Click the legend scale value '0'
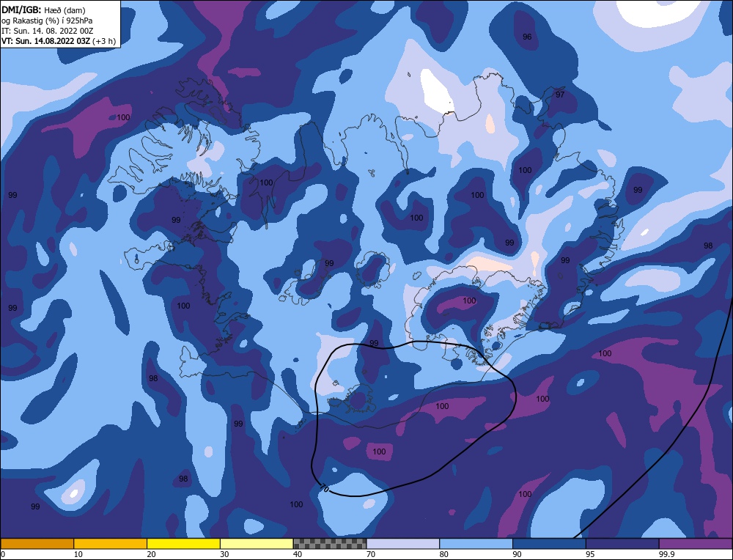Screen dimensions: 733x560 click(3, 554)
